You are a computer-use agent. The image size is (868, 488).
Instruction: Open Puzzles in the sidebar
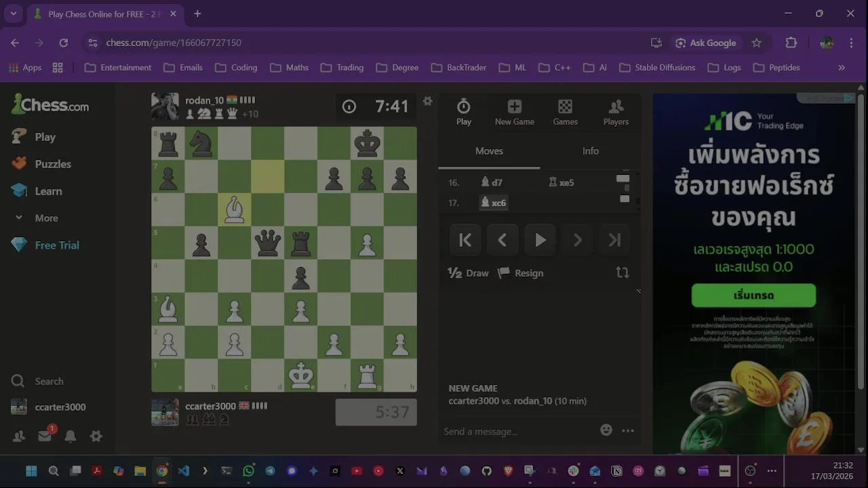tap(42, 164)
